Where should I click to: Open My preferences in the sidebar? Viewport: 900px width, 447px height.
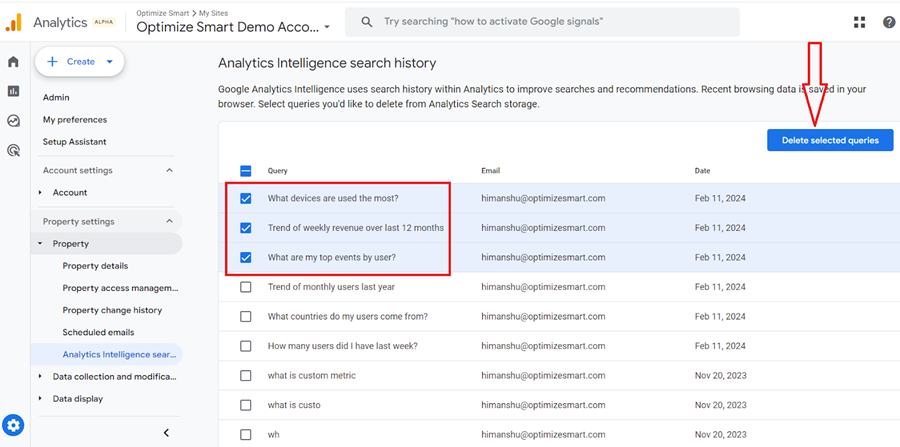click(75, 120)
